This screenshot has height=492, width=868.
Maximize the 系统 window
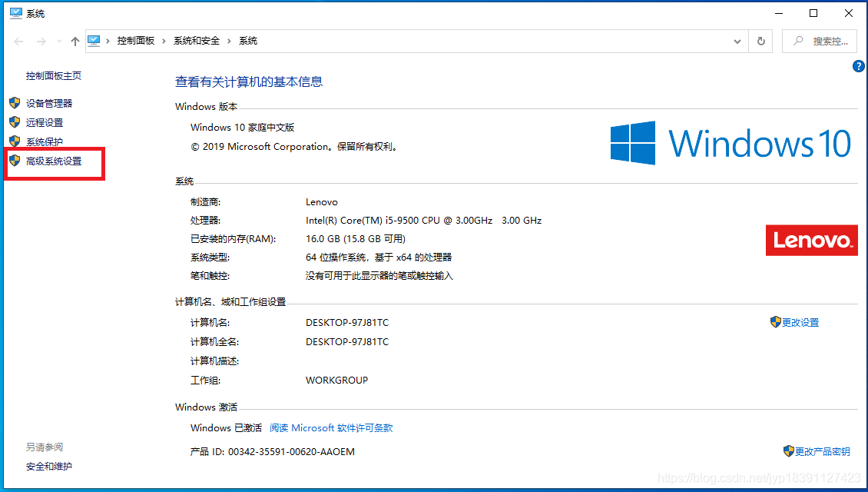813,13
